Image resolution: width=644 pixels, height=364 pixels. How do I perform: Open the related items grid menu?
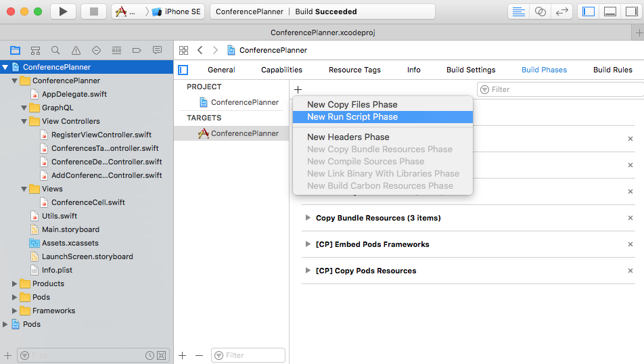(183, 50)
